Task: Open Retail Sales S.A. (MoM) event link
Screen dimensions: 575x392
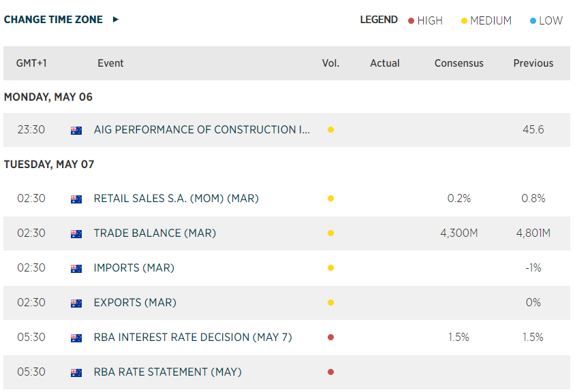Action: [x=176, y=199]
